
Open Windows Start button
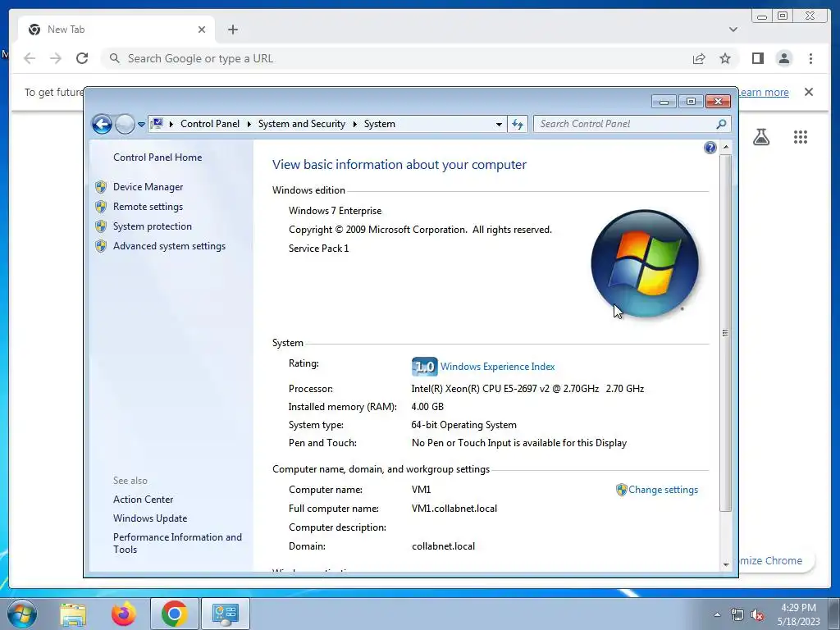pos(21,614)
